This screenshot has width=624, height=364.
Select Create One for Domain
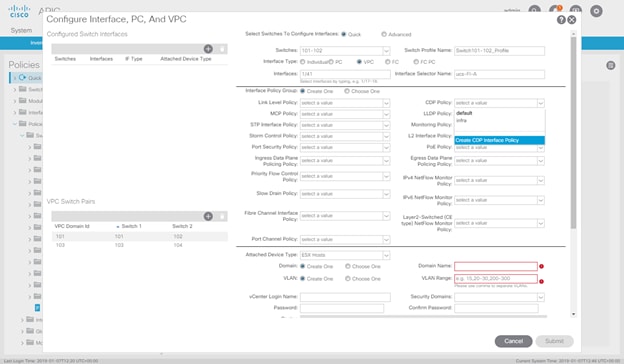click(x=302, y=266)
